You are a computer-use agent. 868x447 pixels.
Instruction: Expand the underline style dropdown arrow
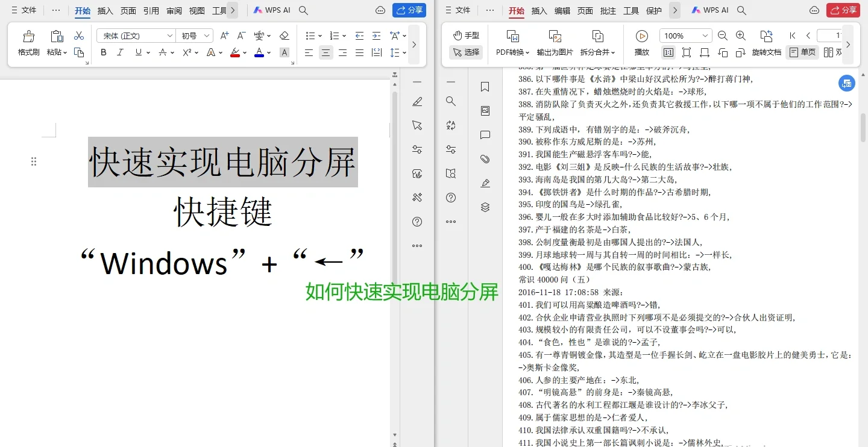148,52
